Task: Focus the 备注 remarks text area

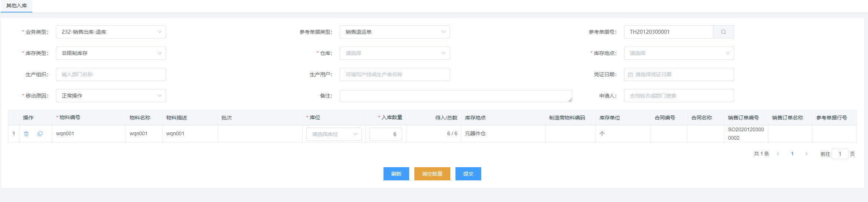Action: [455, 96]
